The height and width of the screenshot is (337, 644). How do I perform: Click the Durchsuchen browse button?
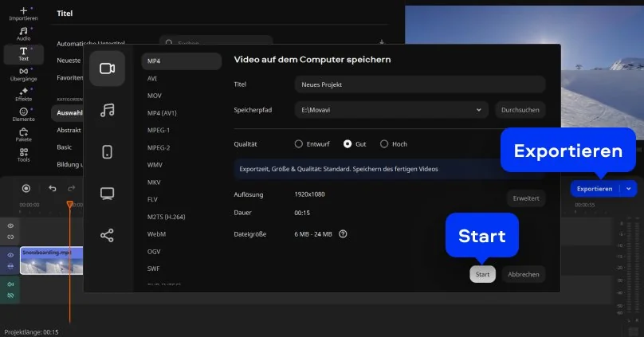point(520,110)
